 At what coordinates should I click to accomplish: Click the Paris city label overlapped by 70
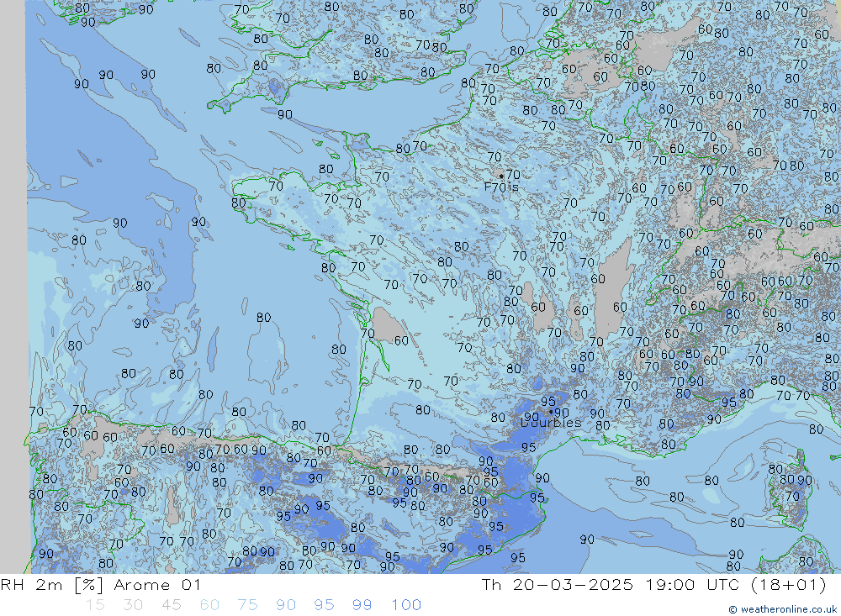(x=501, y=187)
